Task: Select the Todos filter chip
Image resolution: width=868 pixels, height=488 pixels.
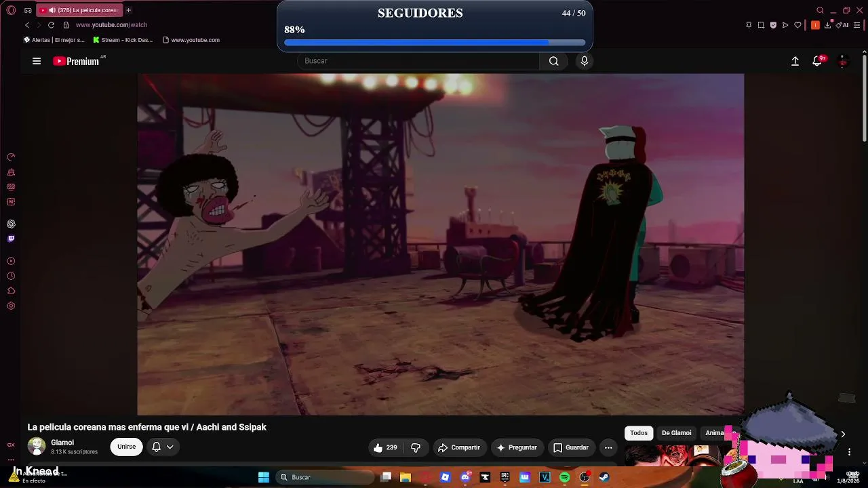Action: point(639,433)
